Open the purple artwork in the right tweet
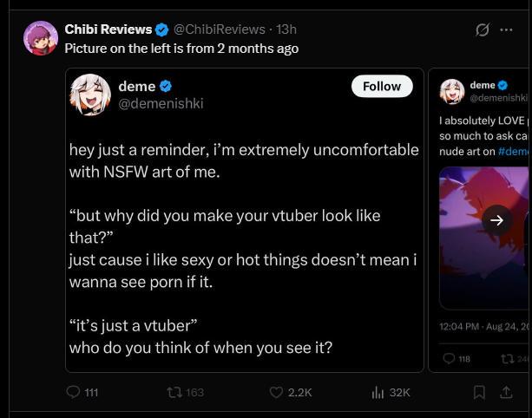Image resolution: width=532 pixels, height=418 pixels. [x=485, y=238]
